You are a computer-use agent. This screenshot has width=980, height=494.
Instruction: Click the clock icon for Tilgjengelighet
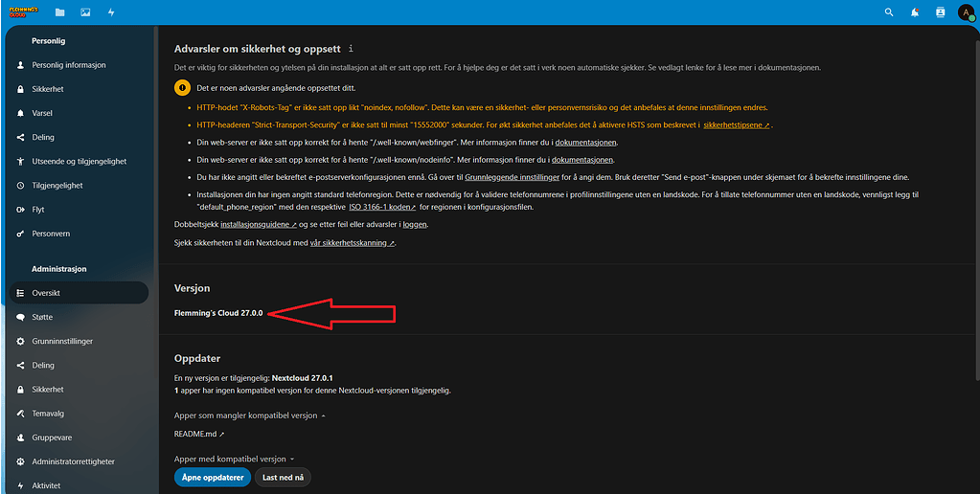20,186
